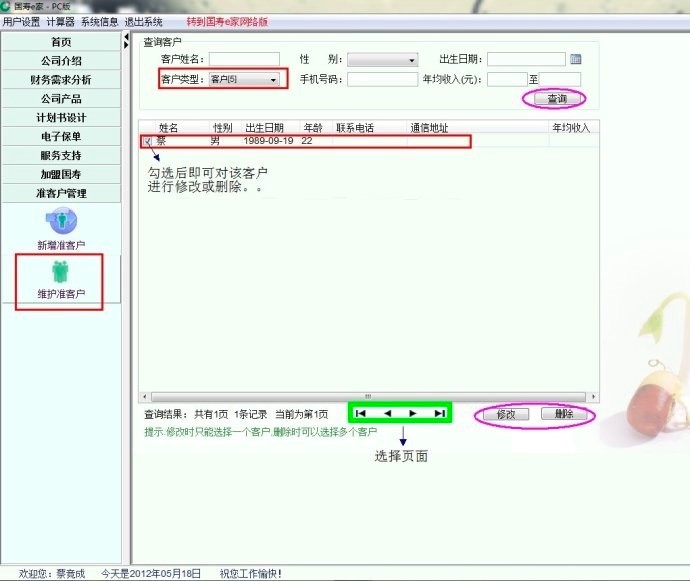Go to the next results page
Image resolution: width=690 pixels, height=581 pixels.
coord(413,413)
